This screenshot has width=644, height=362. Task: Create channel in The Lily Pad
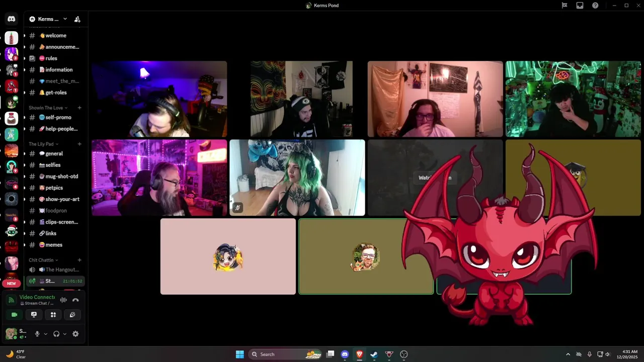(79, 144)
